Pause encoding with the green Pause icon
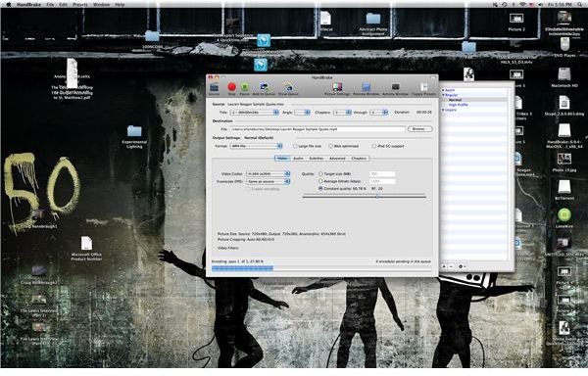The width and height of the screenshot is (588, 376). tap(244, 87)
